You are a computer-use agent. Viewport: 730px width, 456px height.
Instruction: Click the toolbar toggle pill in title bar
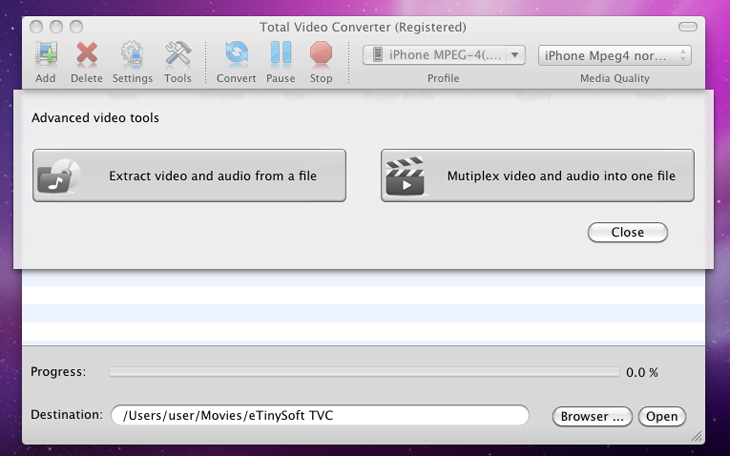pos(688,27)
